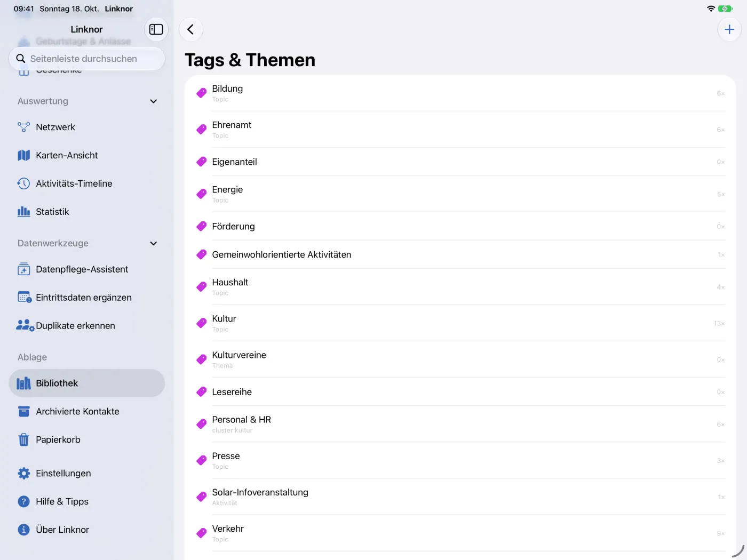Viewport: 747px width, 560px height.
Task: Add a new tag with plus button
Action: [729, 29]
